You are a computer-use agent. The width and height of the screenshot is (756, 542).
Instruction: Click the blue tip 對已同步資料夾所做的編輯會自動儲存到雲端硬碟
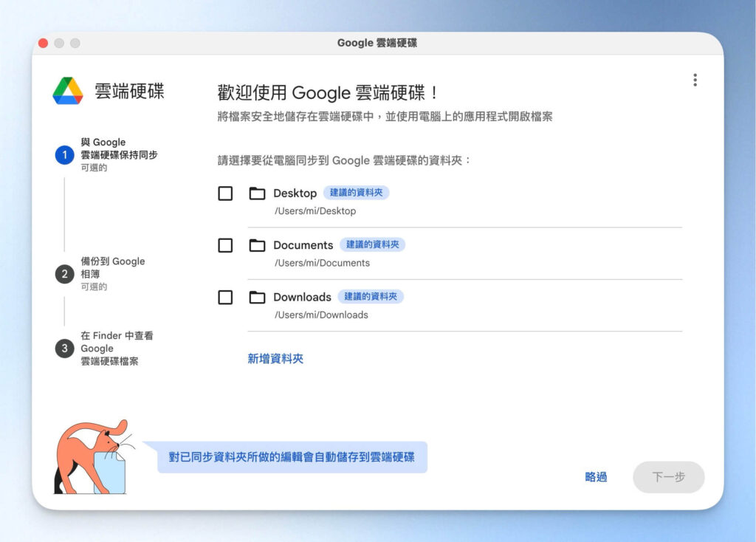coord(292,457)
